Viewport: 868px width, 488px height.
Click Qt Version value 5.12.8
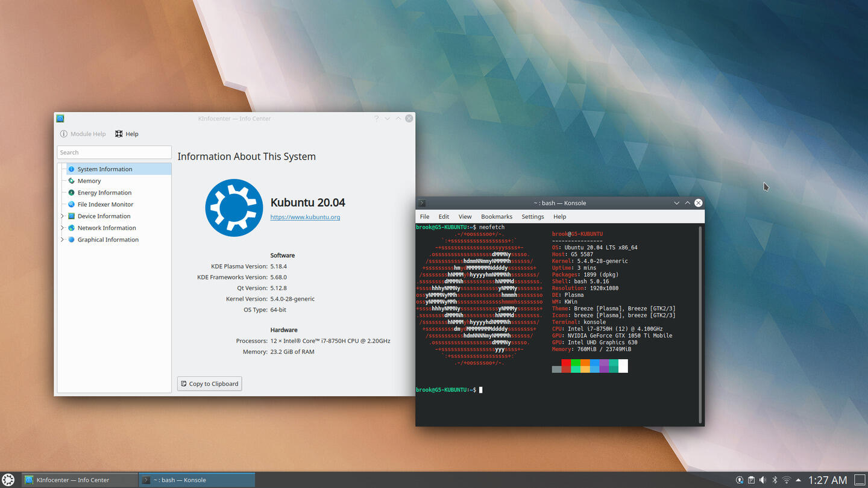pos(278,288)
